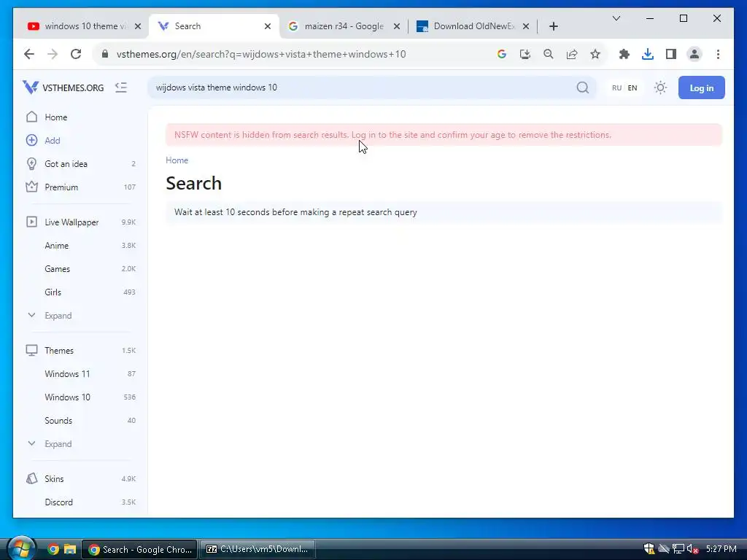
Task: Click the Google icon in address bar
Action: coord(502,54)
